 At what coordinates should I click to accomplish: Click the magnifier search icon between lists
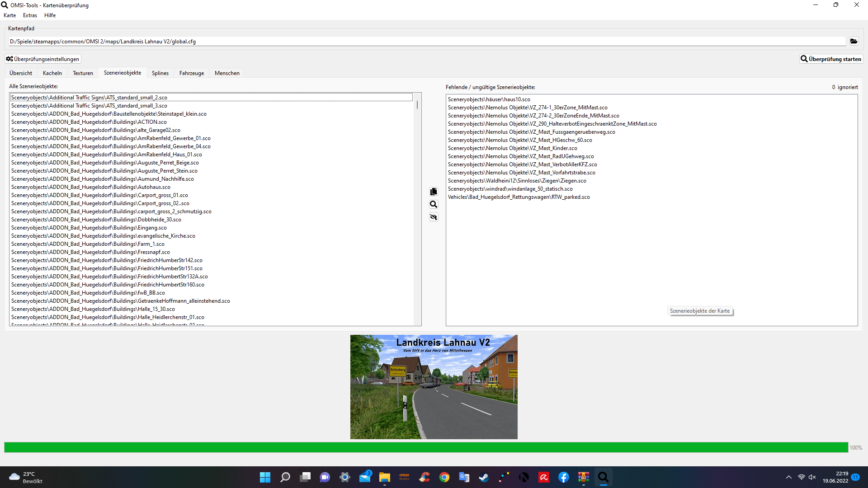434,204
